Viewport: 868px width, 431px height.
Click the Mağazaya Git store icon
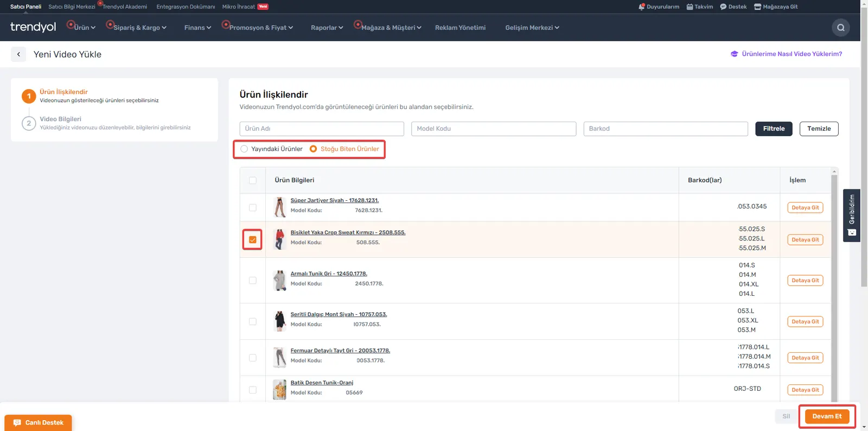click(x=758, y=7)
